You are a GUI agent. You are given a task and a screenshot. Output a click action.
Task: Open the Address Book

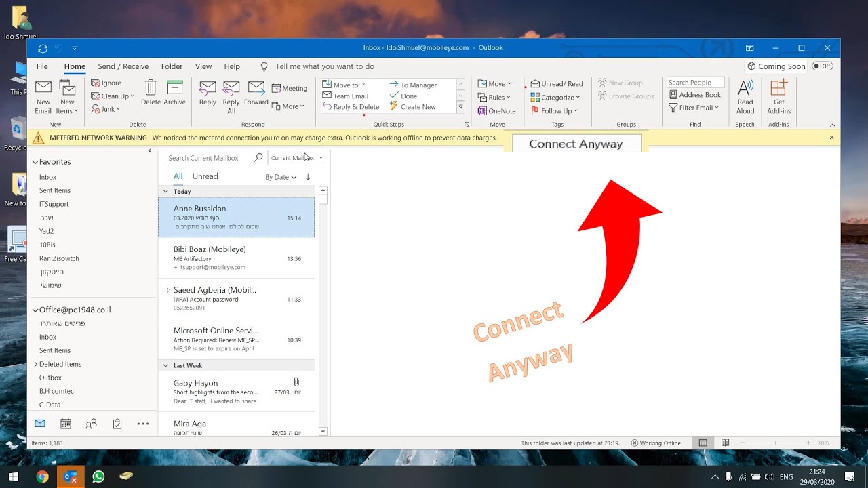[x=694, y=95]
